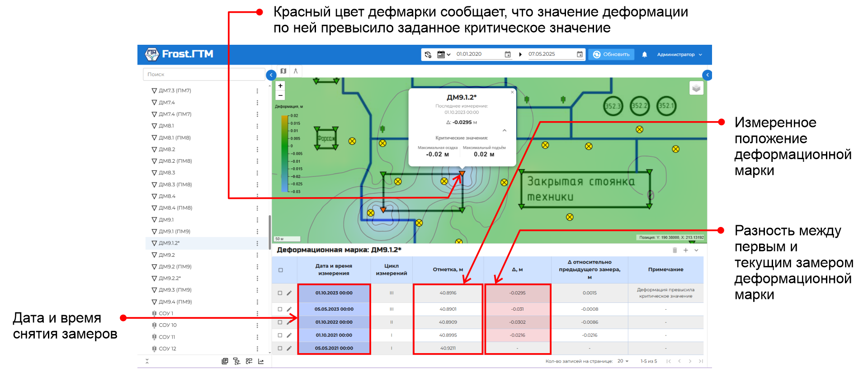The image size is (868, 373).
Task: Select ДМ9.2 in the object tree
Action: pos(167,255)
